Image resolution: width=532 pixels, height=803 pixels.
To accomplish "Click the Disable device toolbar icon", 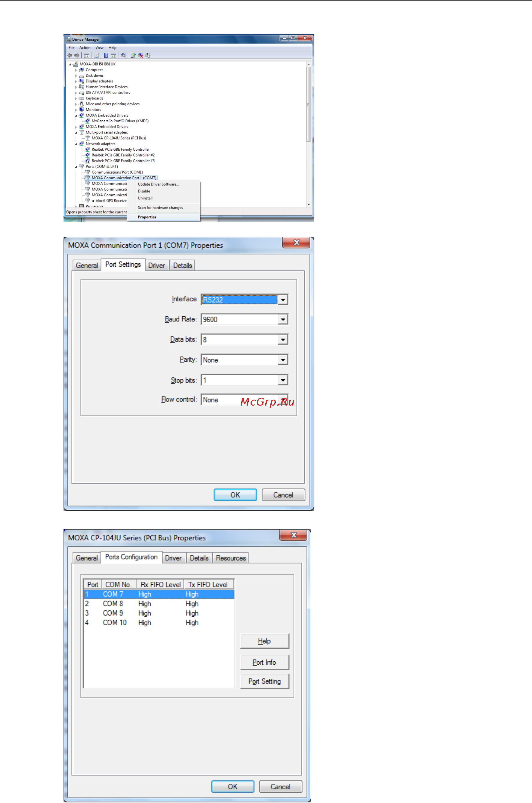I will pos(148,55).
